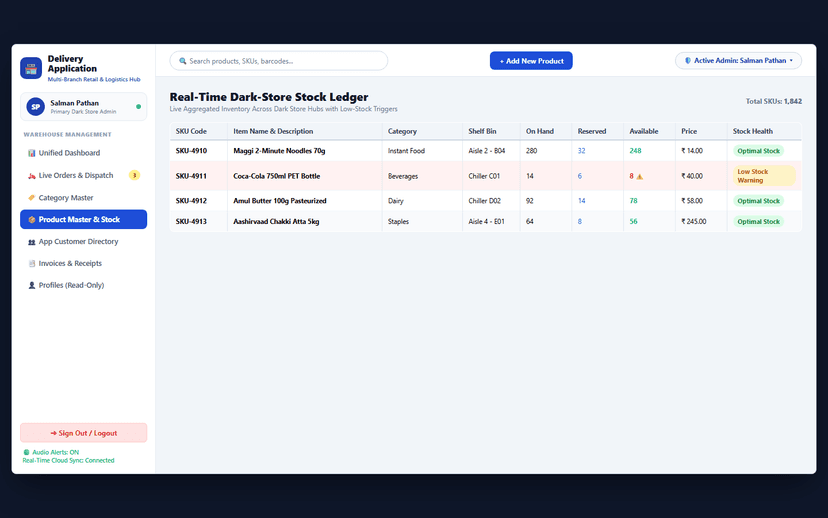Click reserved value 32 for Maggi

coord(581,151)
